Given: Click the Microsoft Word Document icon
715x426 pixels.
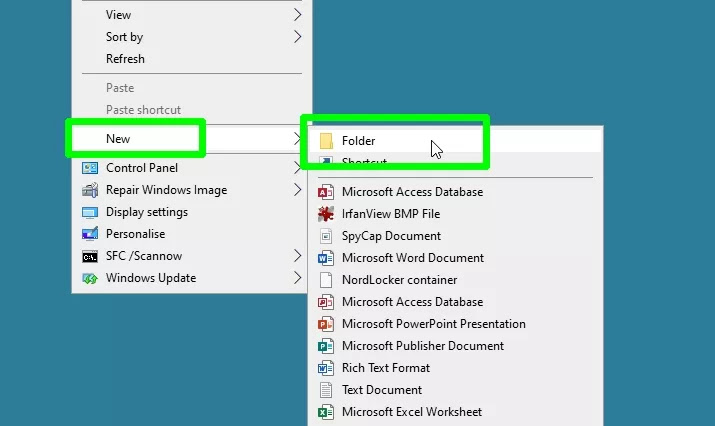Looking at the screenshot, I should pos(326,258).
